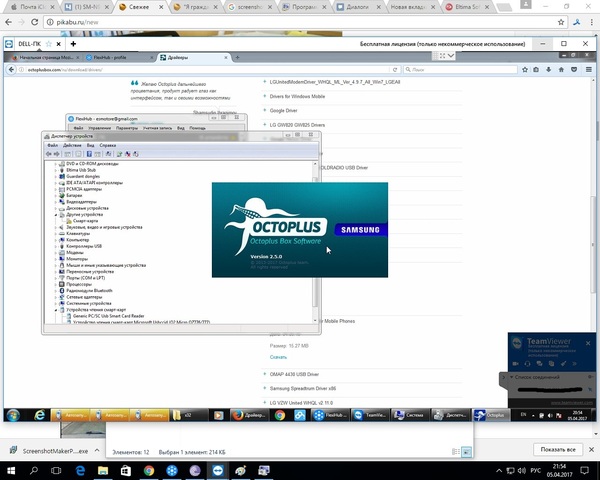This screenshot has height=480, width=600.
Task: Open the Microsoft Store taskbar icon
Action: pyautogui.click(x=126, y=470)
